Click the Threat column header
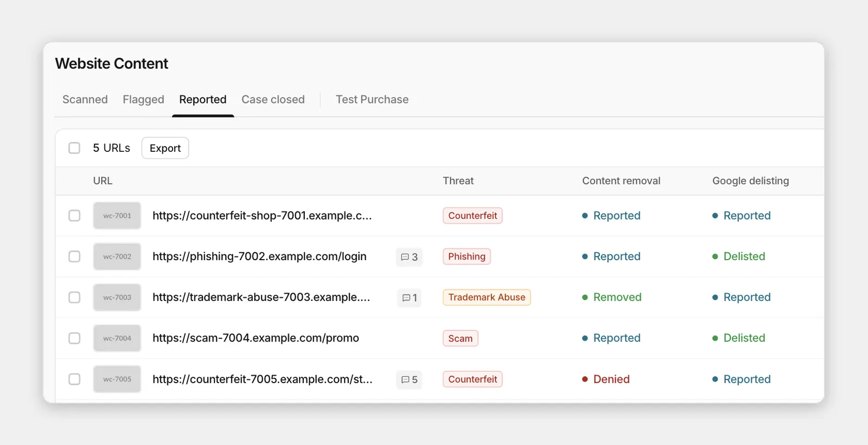 tap(458, 180)
